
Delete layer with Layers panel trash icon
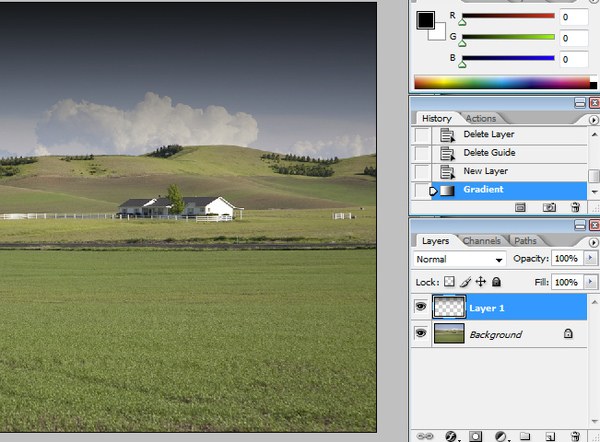(x=575, y=436)
